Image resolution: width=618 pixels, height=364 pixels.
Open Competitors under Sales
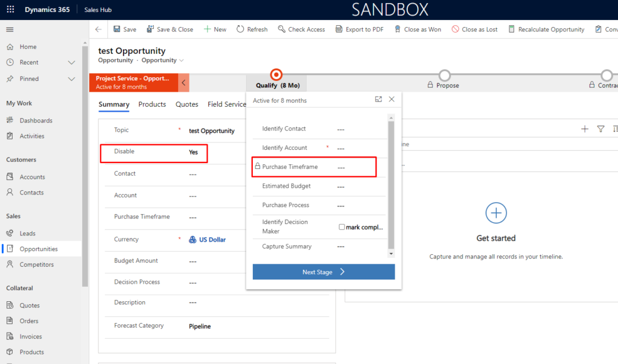coord(37,264)
